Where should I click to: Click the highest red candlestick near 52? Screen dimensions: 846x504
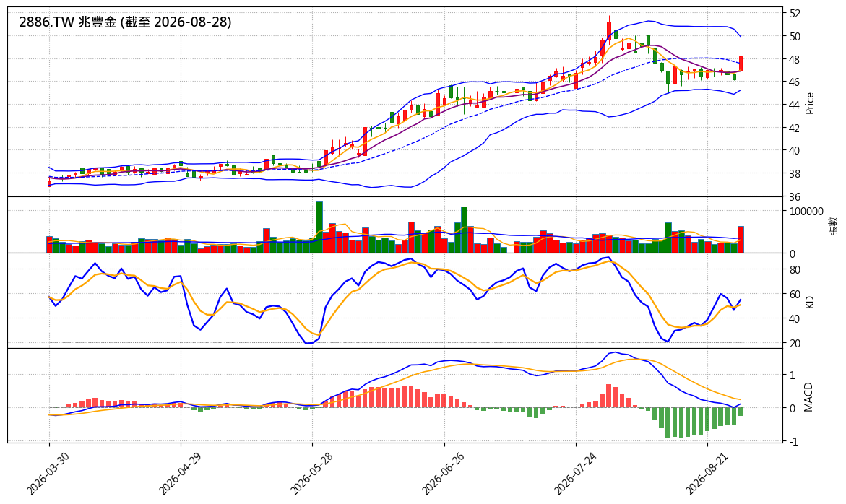(609, 30)
